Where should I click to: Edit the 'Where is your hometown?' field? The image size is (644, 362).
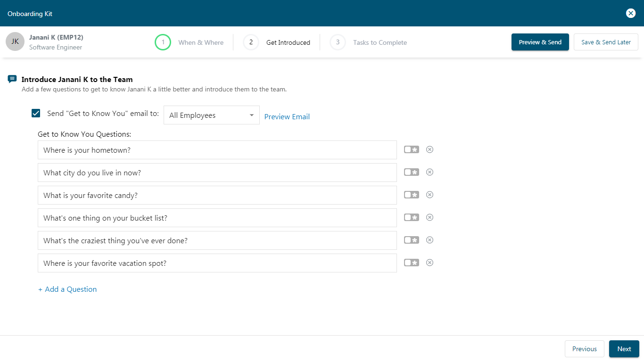click(217, 150)
